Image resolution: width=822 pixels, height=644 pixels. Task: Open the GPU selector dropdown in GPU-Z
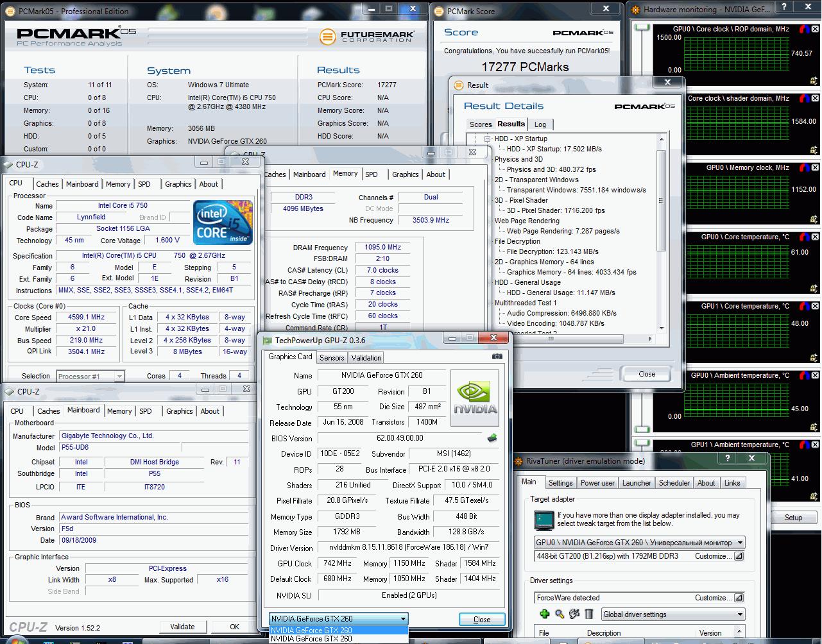pos(403,619)
